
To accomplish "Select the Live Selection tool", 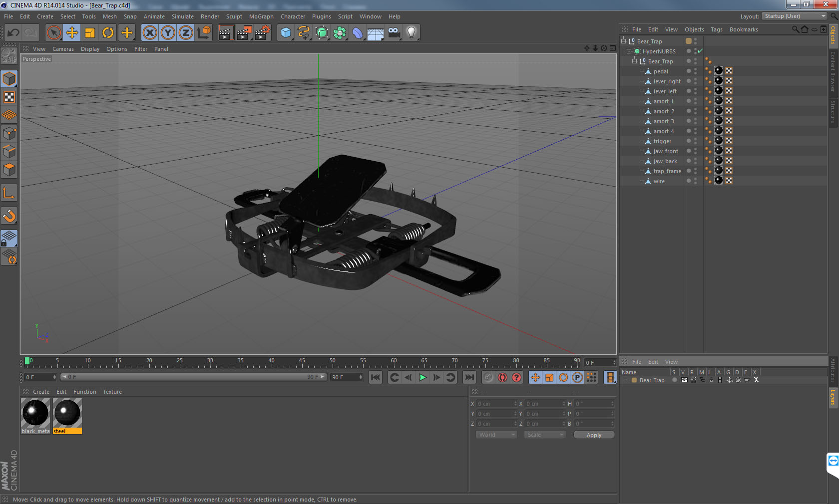I will click(53, 33).
